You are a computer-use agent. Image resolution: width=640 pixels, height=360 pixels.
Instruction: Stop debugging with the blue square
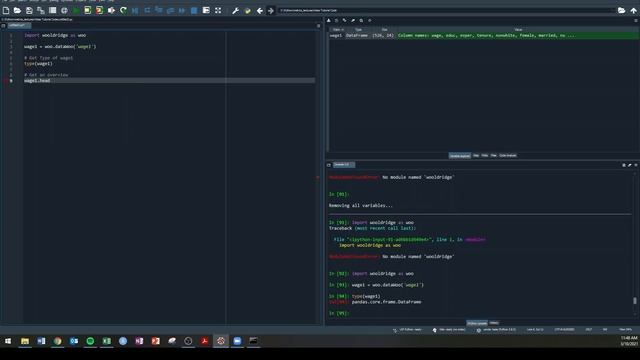click(194, 11)
